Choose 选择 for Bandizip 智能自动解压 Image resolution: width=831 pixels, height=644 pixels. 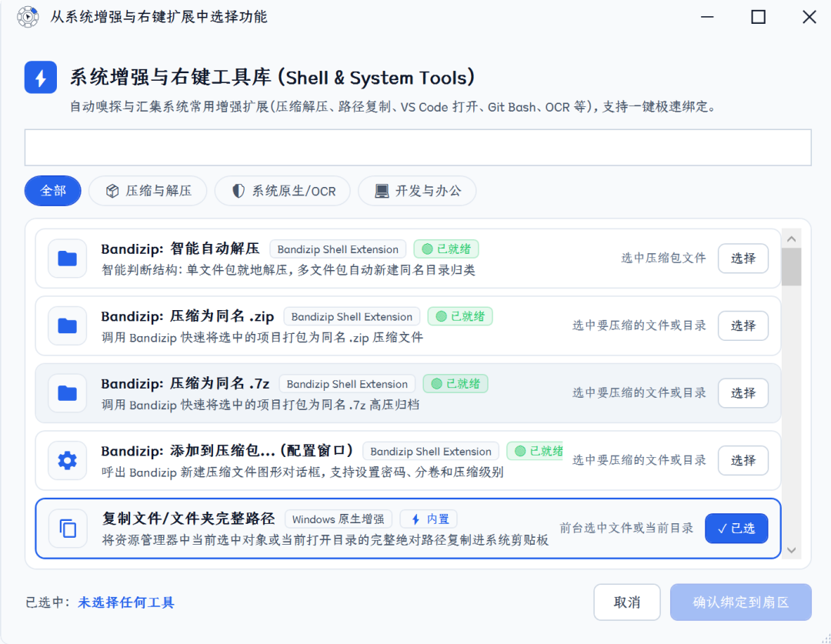743,259
